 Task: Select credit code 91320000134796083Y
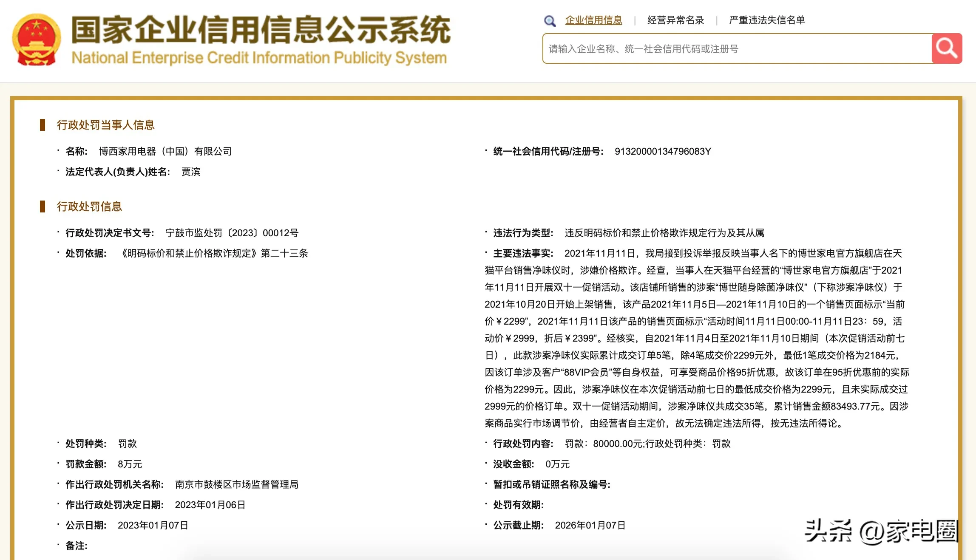[663, 151]
